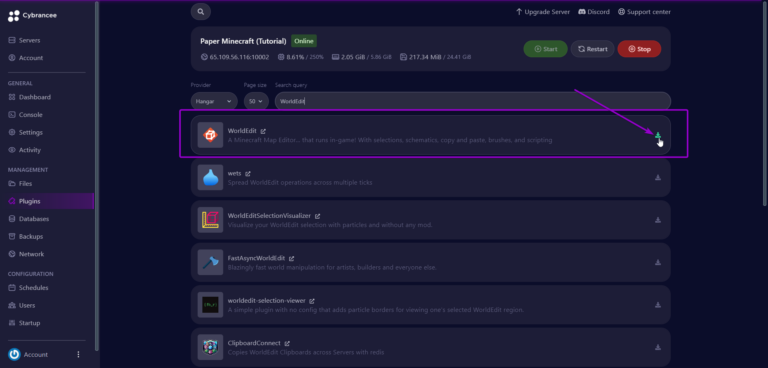Click the Online status badge
The image size is (768, 368).
pyautogui.click(x=304, y=41)
